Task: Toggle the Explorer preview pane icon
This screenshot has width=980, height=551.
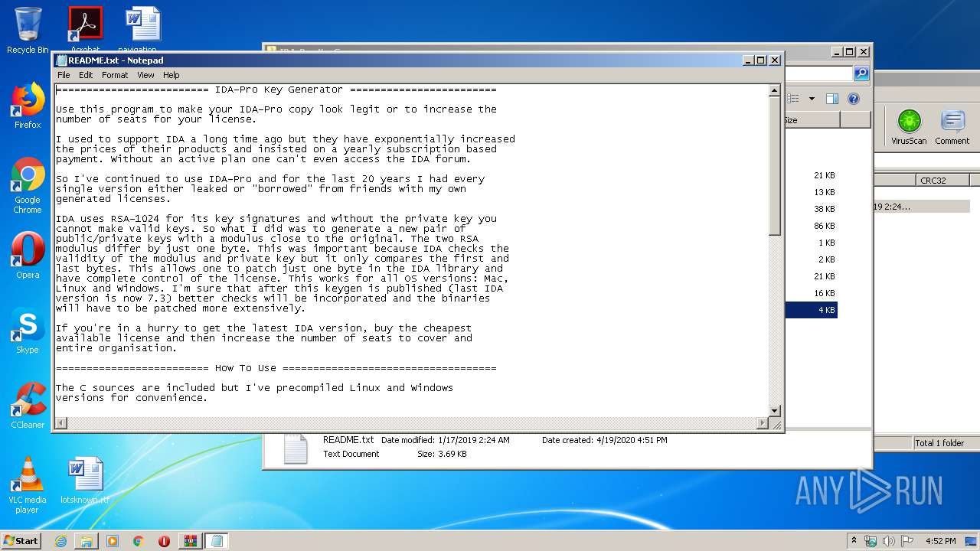Action: [832, 99]
